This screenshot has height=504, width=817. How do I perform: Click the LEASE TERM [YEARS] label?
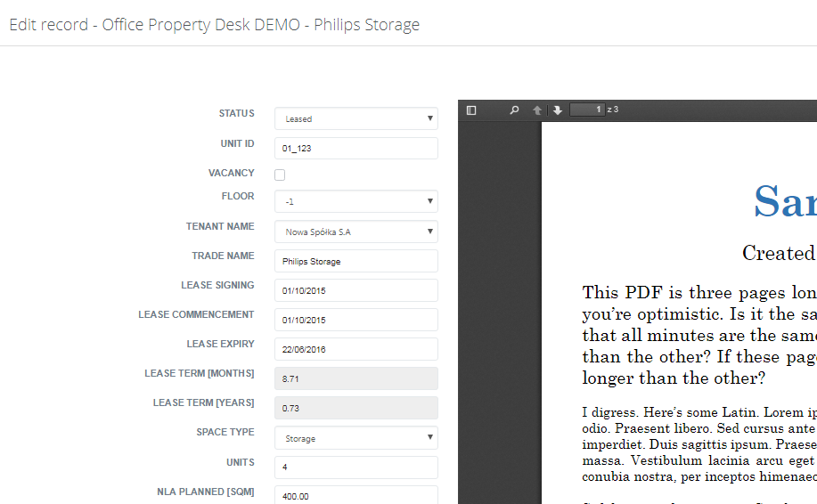point(204,403)
